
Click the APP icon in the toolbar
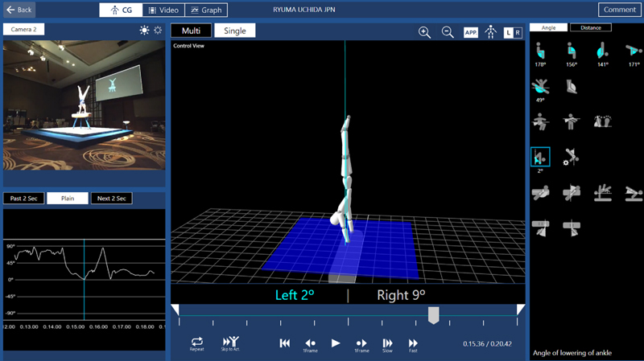pos(471,32)
